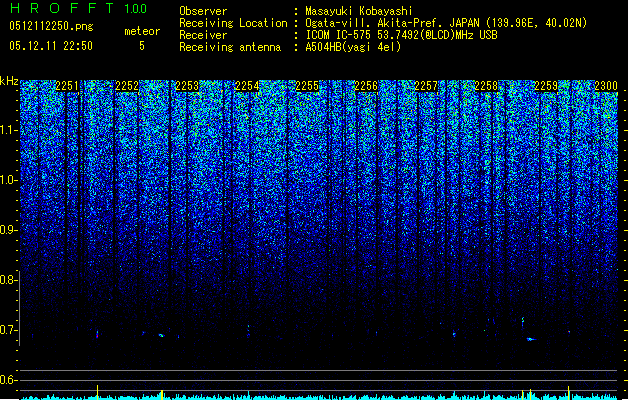Image resolution: width=629 pixels, height=400 pixels.
Task: Click the HROFFT 1.0.0 title text
Action: tap(79, 8)
